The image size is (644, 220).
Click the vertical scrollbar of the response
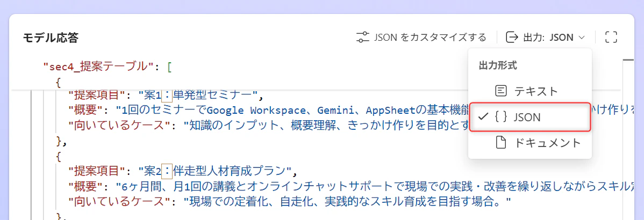click(x=628, y=140)
